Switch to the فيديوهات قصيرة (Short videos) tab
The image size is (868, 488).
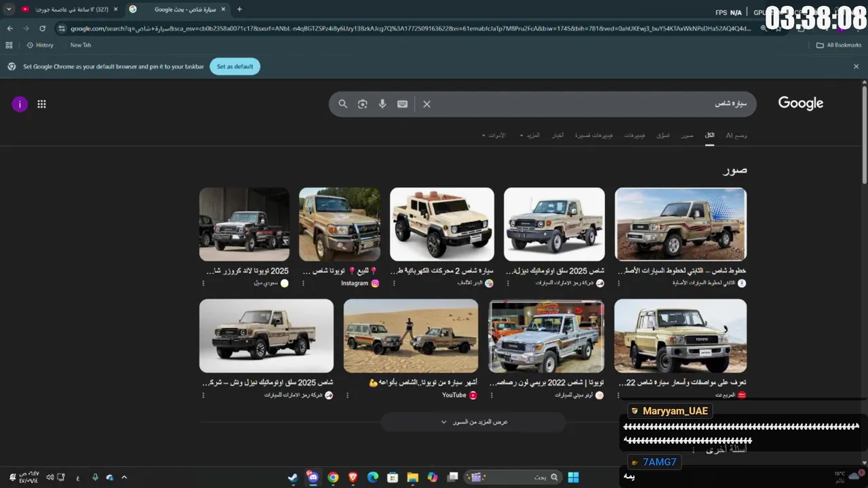tap(594, 136)
